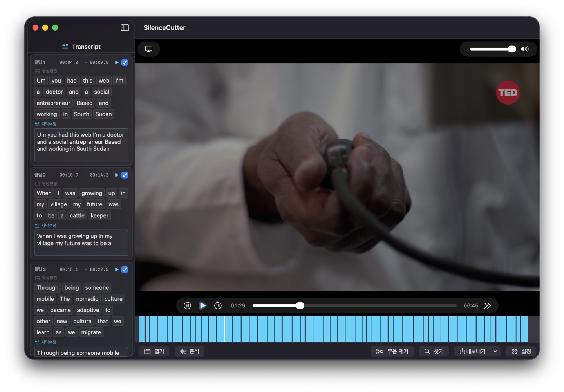Toggle the clip 3 checkbox
Viewport: 564px width, 392px height.
coord(125,269)
